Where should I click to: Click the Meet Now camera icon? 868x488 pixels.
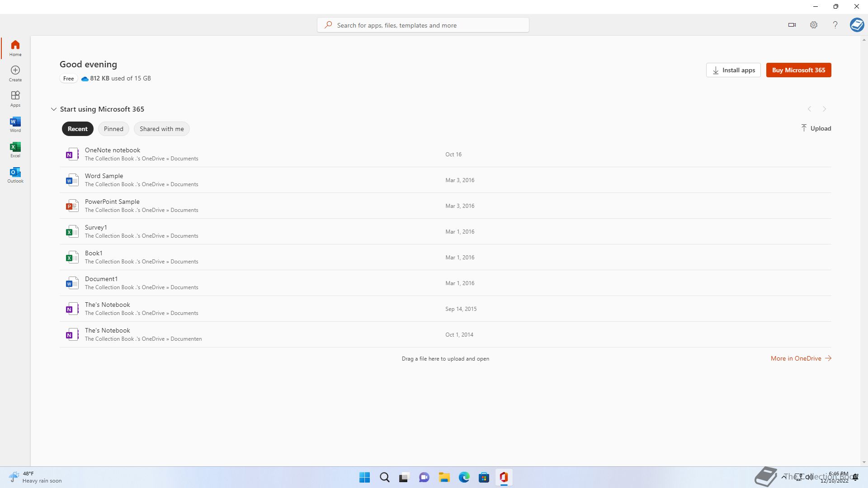pyautogui.click(x=792, y=25)
